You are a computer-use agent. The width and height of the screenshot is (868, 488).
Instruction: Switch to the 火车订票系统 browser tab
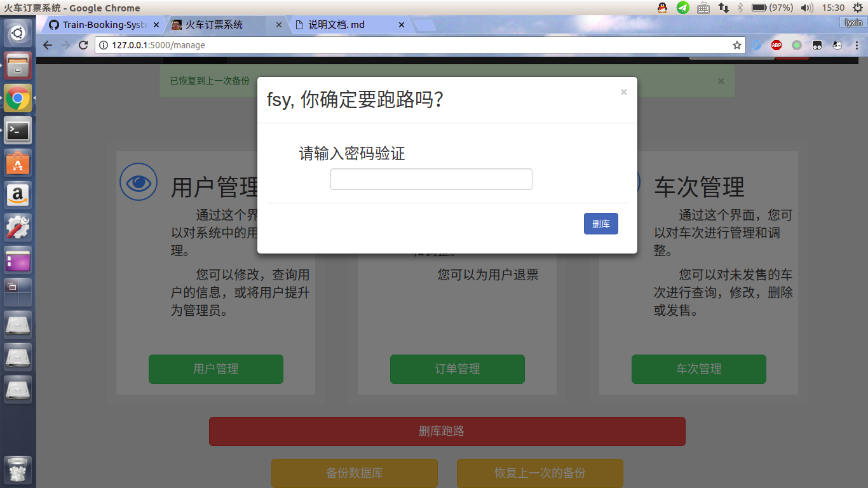221,25
